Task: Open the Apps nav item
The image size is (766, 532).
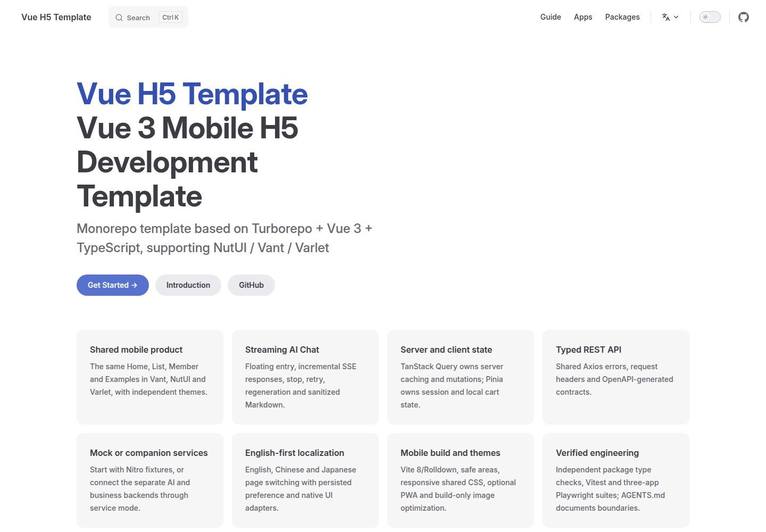Action: tap(583, 17)
